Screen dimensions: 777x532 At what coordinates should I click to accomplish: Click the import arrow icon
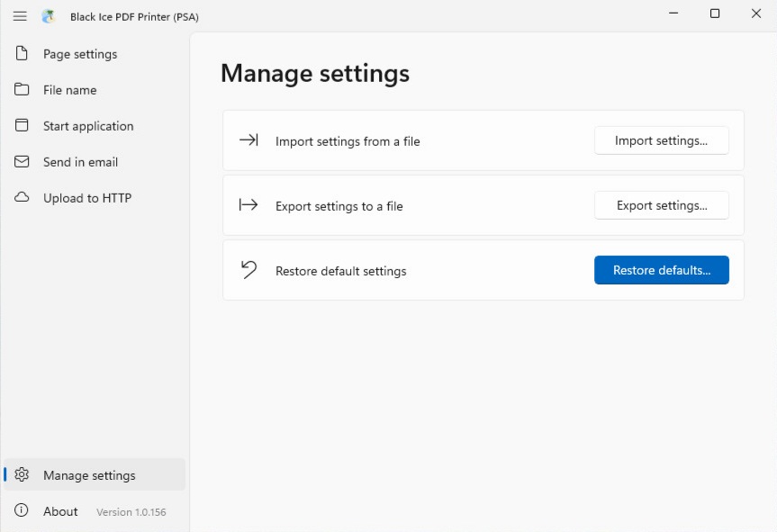coord(248,140)
